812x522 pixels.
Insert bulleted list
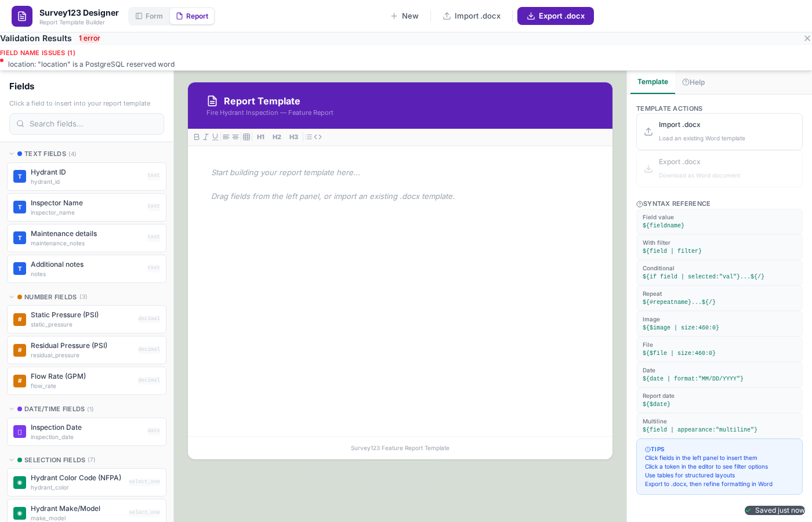coord(309,137)
